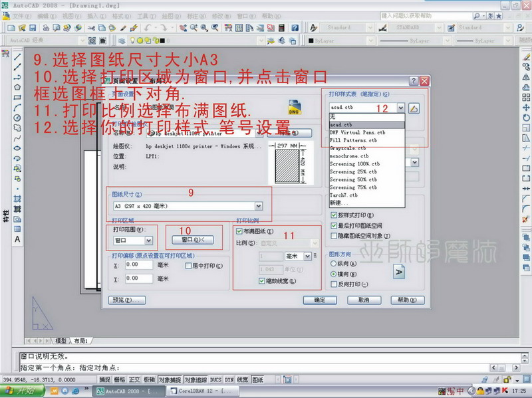Image resolution: width=532 pixels, height=398 pixels.
Task: Toggle 对象捕捉 object snap in status bar
Action: pos(170,379)
